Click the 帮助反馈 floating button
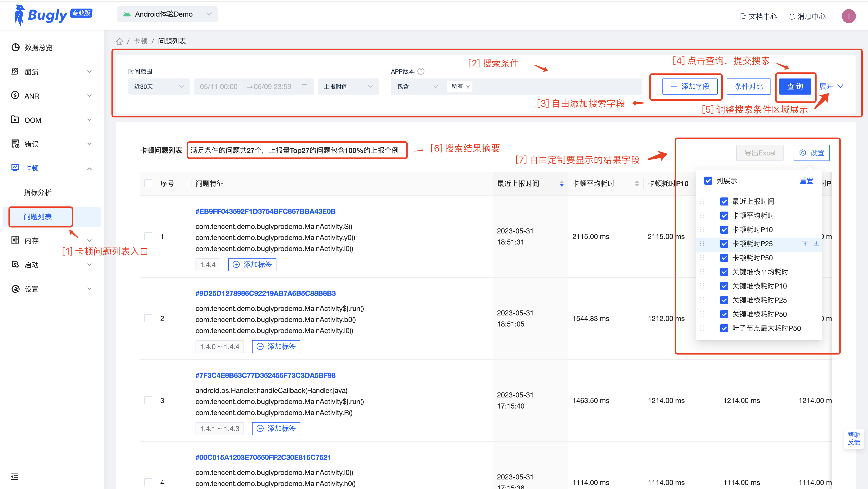Viewport: 868px width, 489px height. coord(853,438)
